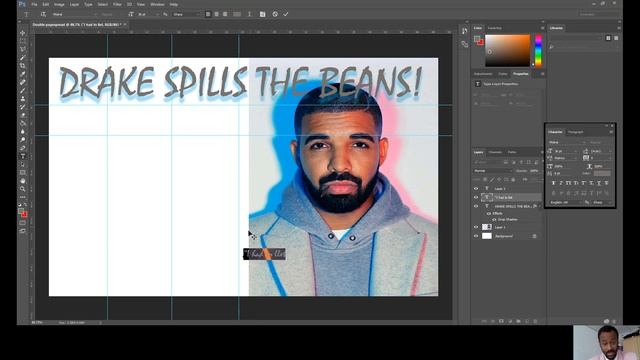Viewport: 640px width, 360px height.
Task: Switch to the Swatches tab
Action: [495, 28]
